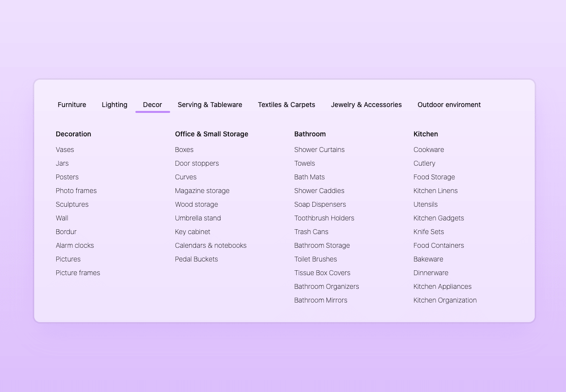Select the Decor tab

tap(152, 105)
